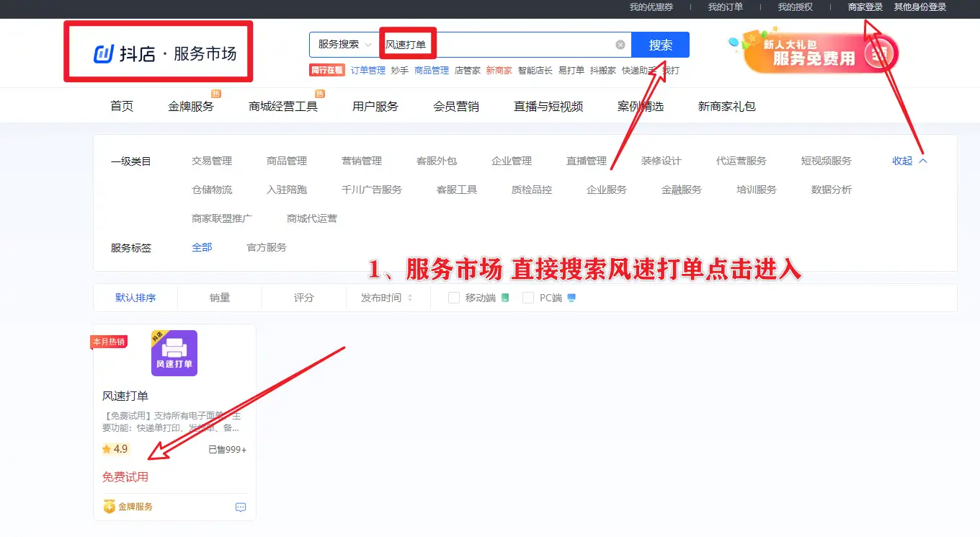This screenshot has height=537, width=980.
Task: Click 订单管理 suggestion
Action: 368,71
